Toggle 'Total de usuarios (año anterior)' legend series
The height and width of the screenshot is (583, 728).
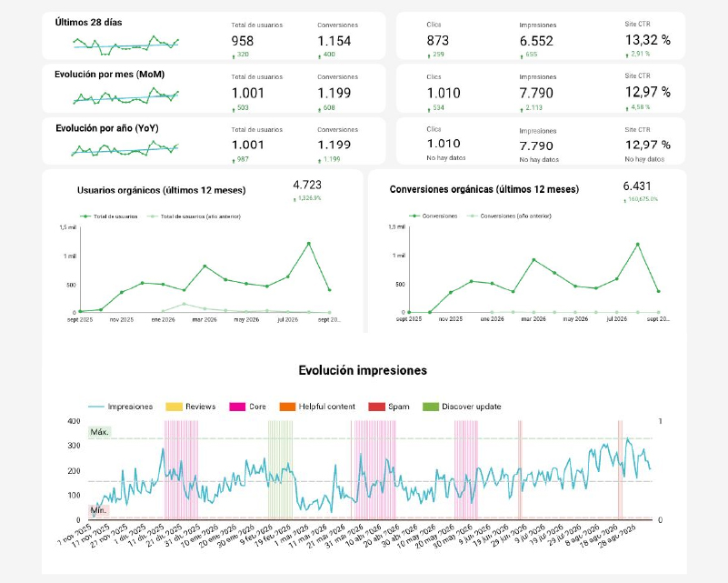(194, 216)
